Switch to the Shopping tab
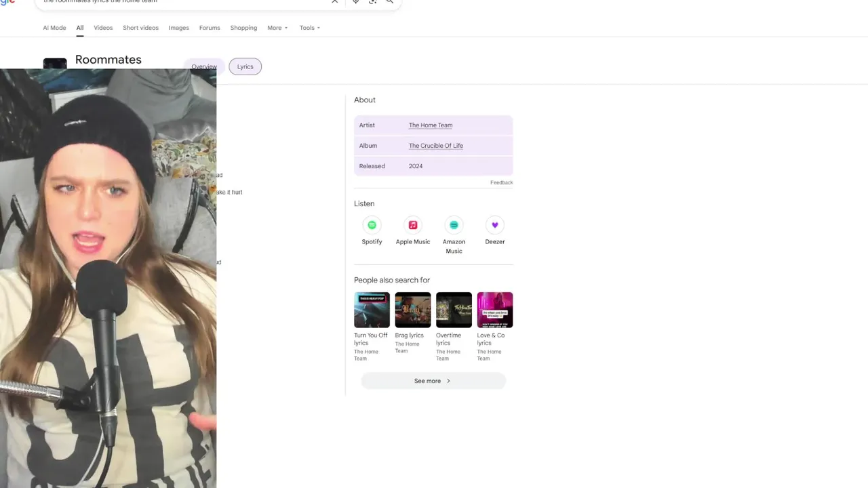 pyautogui.click(x=243, y=28)
